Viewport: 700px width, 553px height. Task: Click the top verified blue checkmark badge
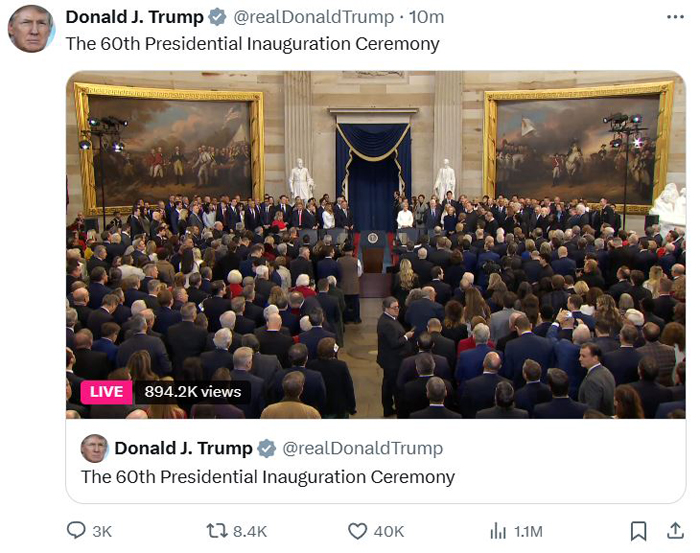(217, 17)
